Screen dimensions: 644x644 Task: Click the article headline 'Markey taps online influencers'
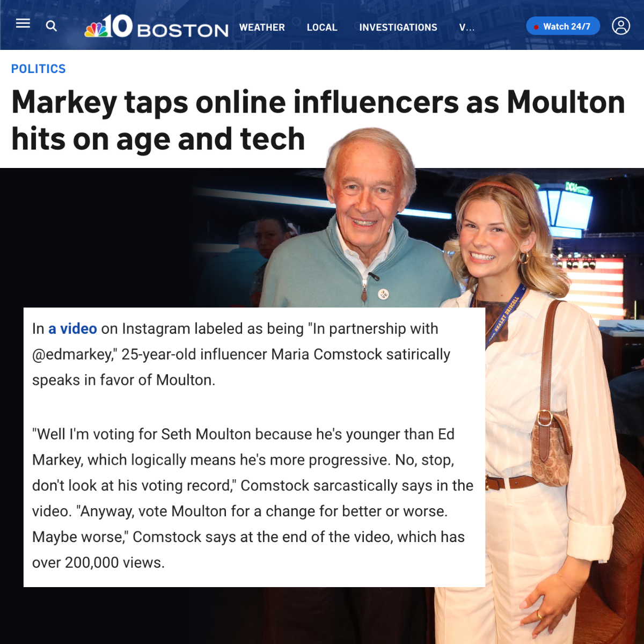(318, 120)
